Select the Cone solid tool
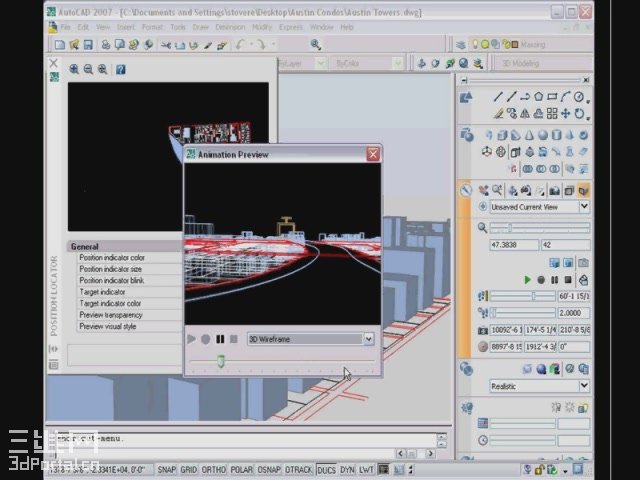The width and height of the screenshot is (640, 480). pos(529,135)
